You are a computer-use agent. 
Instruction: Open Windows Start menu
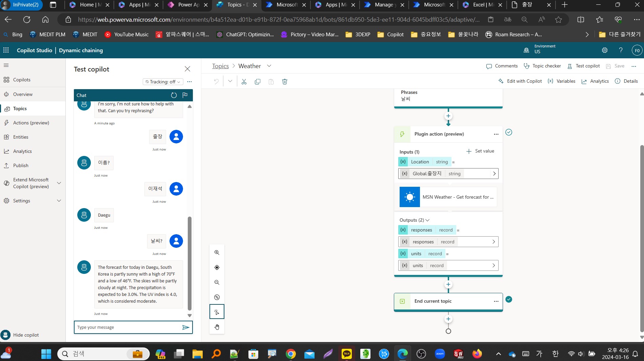coord(46,354)
